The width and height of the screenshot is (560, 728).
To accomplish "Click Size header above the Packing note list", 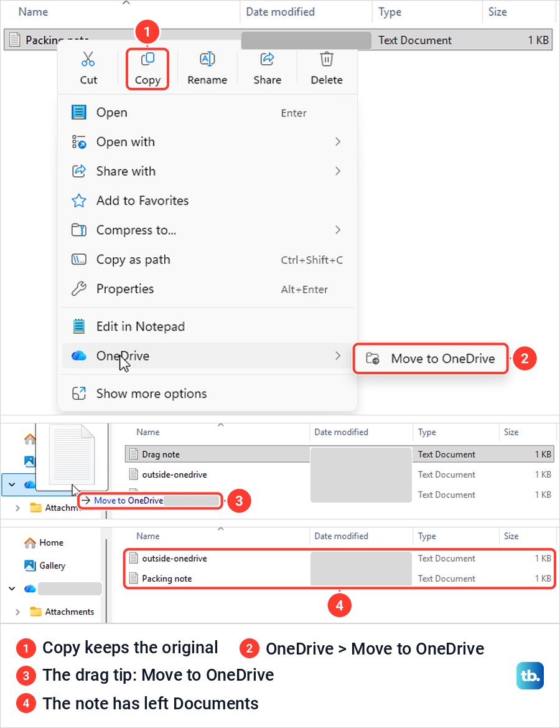I will click(x=511, y=536).
